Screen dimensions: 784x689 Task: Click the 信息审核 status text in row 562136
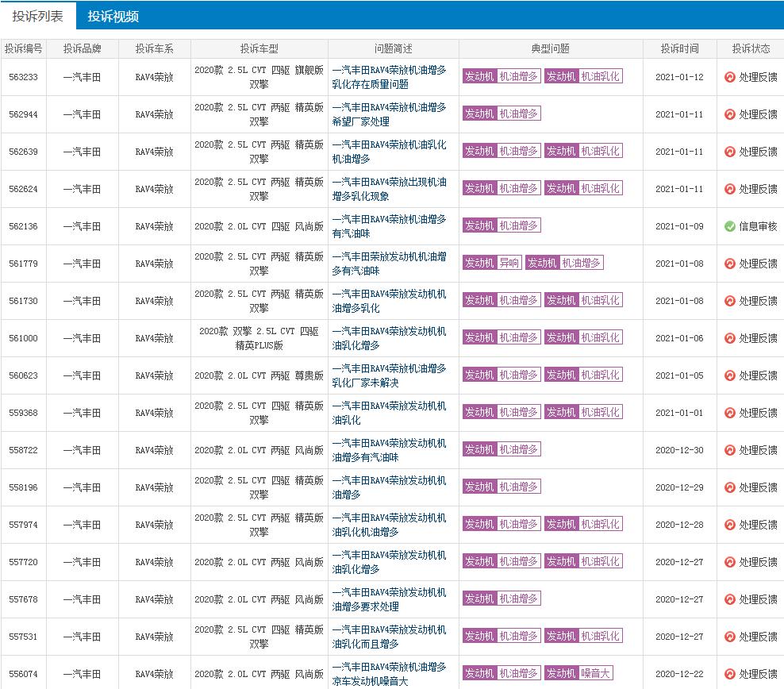click(758, 226)
